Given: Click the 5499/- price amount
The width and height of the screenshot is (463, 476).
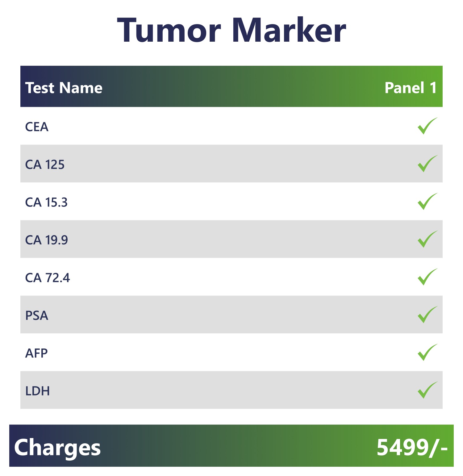Looking at the screenshot, I should (x=412, y=447).
